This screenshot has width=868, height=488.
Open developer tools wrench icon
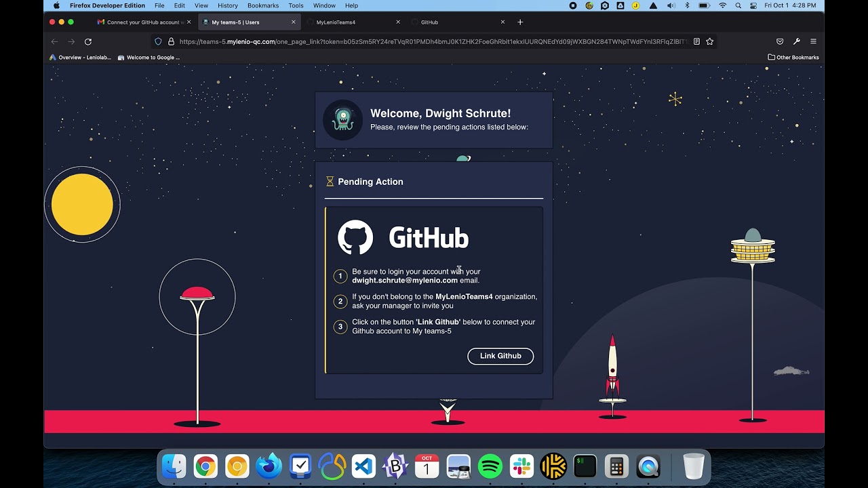coord(797,41)
